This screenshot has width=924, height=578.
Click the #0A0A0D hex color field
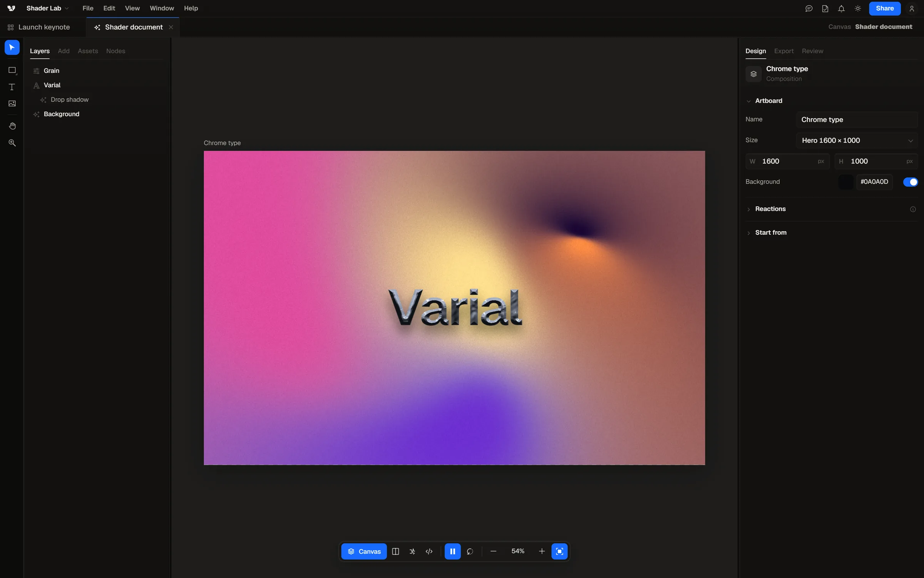pos(874,182)
